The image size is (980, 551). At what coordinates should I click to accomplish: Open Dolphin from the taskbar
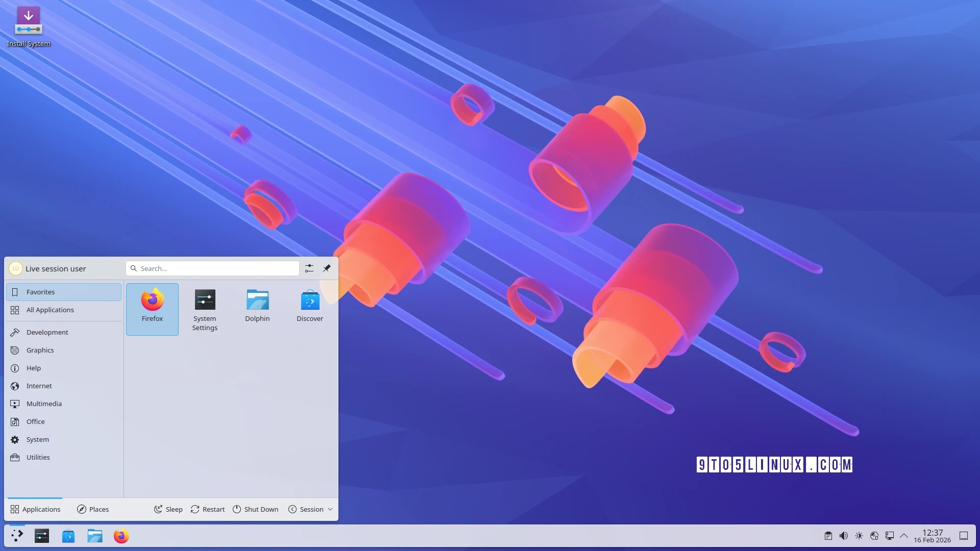pyautogui.click(x=94, y=536)
